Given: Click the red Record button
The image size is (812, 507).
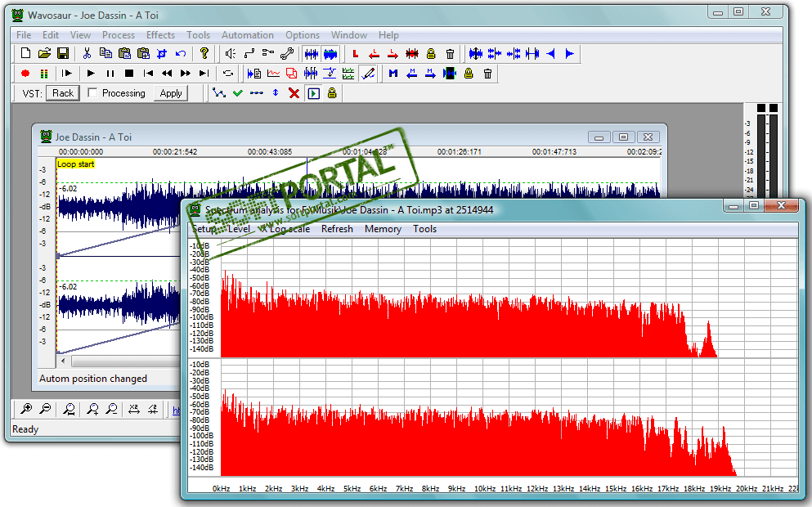Looking at the screenshot, I should point(25,74).
